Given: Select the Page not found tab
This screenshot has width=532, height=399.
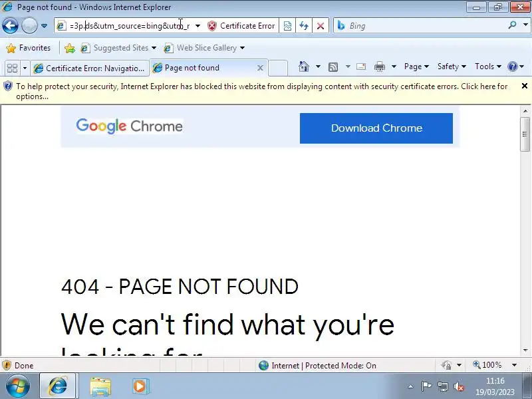Looking at the screenshot, I should (x=203, y=68).
